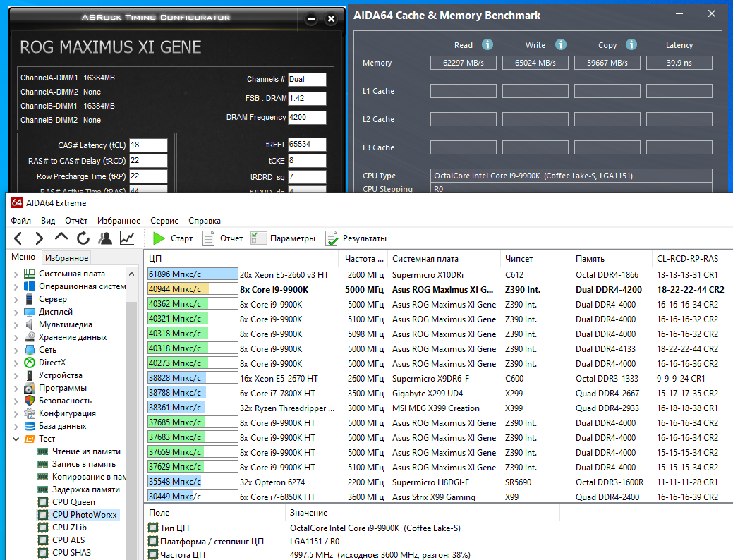
Task: Open the Справка menu
Action: pyautogui.click(x=205, y=220)
